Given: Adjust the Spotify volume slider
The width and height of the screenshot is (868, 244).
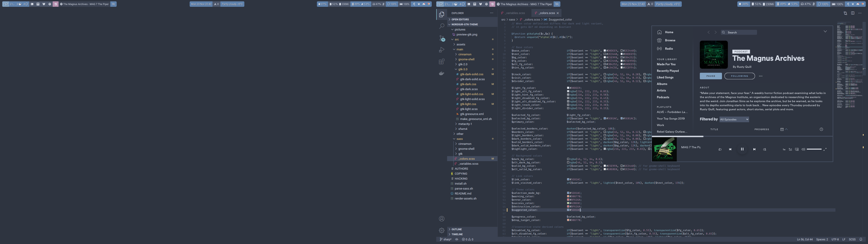Looking at the screenshot, I should (x=814, y=149).
